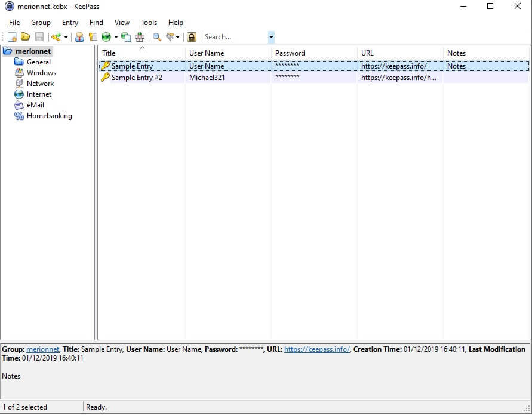Screen dimensions: 532x415
Task: Click the Network server icon
Action: pos(19,84)
